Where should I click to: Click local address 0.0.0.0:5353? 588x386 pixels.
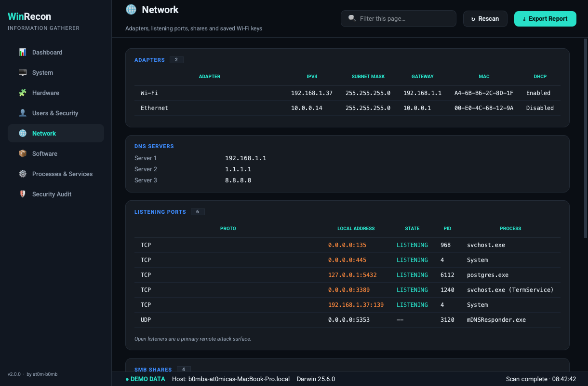[349, 320]
